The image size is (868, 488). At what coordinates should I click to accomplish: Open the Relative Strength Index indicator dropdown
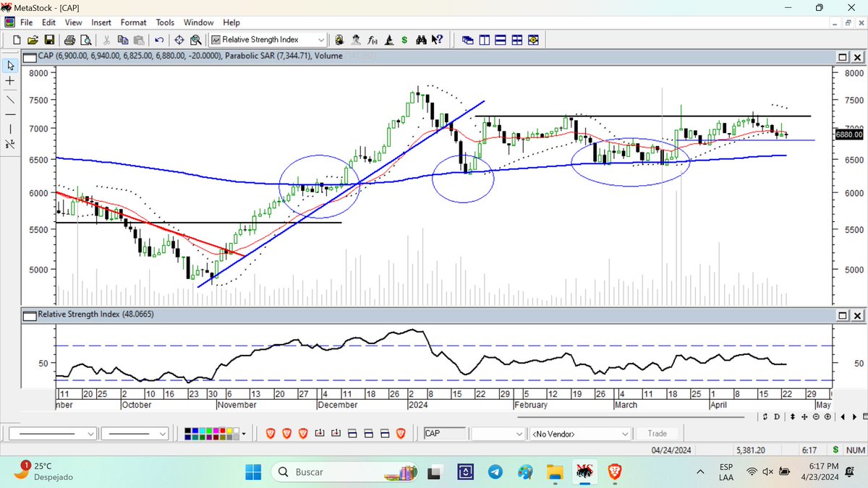(320, 40)
